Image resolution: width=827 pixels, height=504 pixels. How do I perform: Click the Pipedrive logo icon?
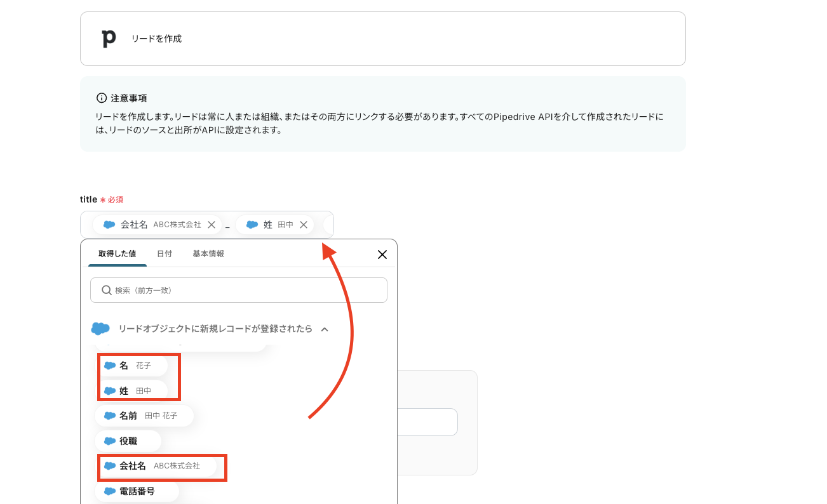(109, 39)
